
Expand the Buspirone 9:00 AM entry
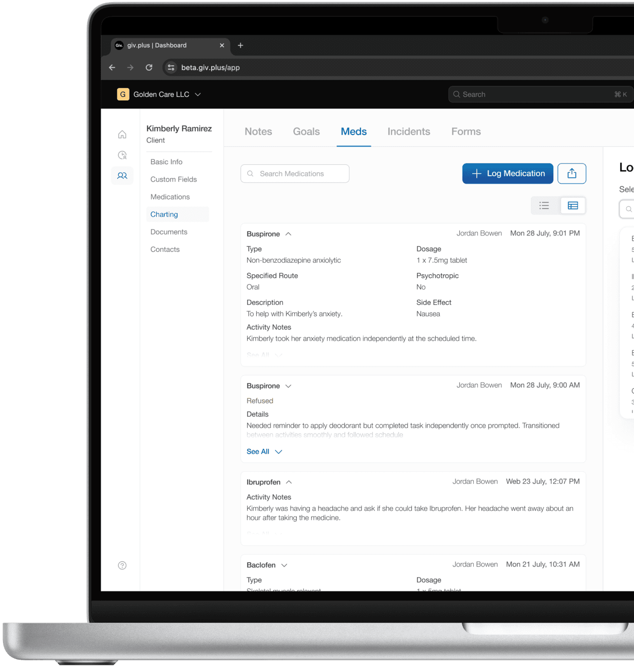click(x=288, y=386)
